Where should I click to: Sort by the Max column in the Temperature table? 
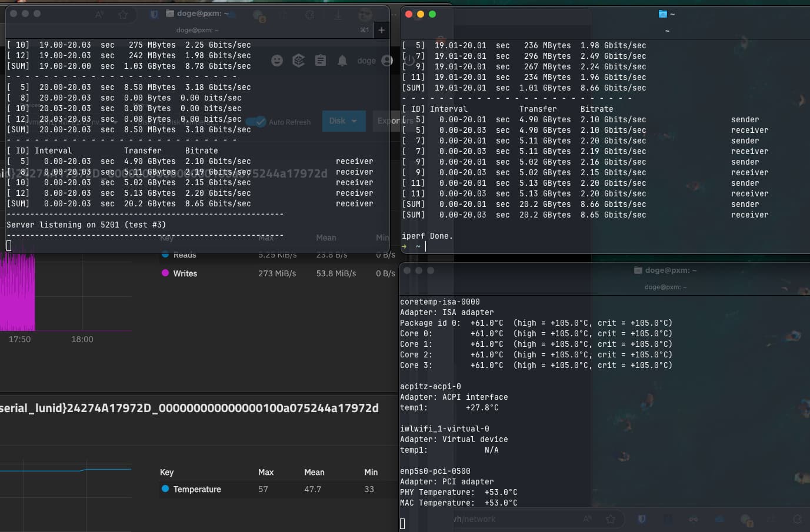coord(266,472)
